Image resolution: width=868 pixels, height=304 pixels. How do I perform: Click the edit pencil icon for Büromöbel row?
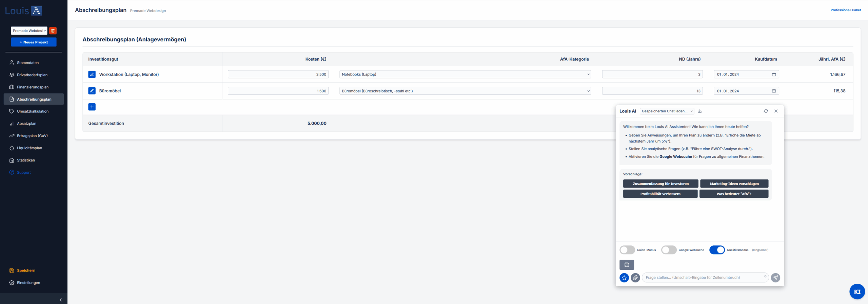[92, 91]
